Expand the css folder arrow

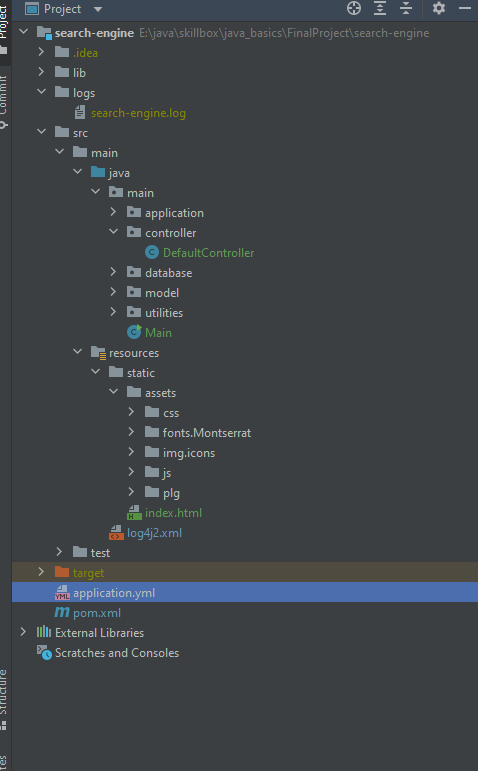click(131, 412)
